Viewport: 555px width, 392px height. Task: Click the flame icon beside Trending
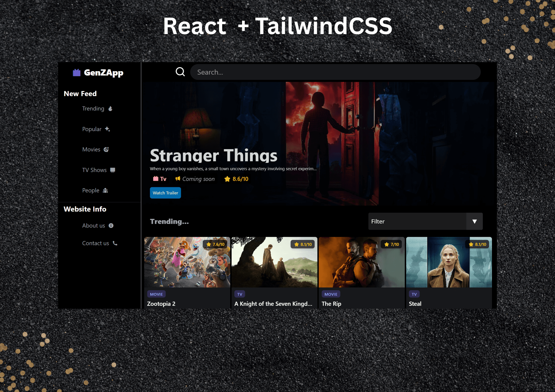tap(111, 109)
